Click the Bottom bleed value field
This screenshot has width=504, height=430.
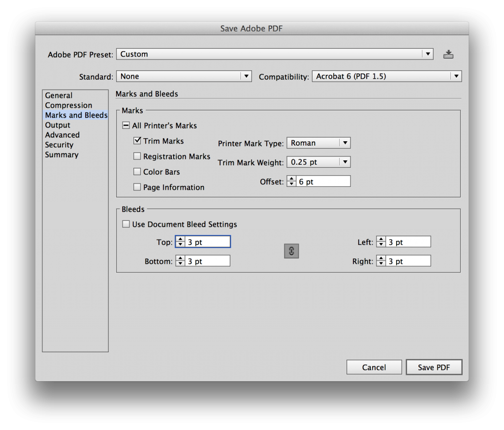pos(207,261)
